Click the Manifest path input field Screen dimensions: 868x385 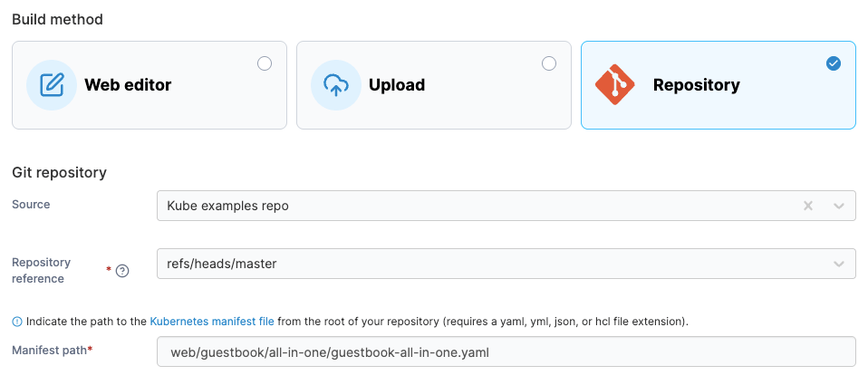pos(506,351)
